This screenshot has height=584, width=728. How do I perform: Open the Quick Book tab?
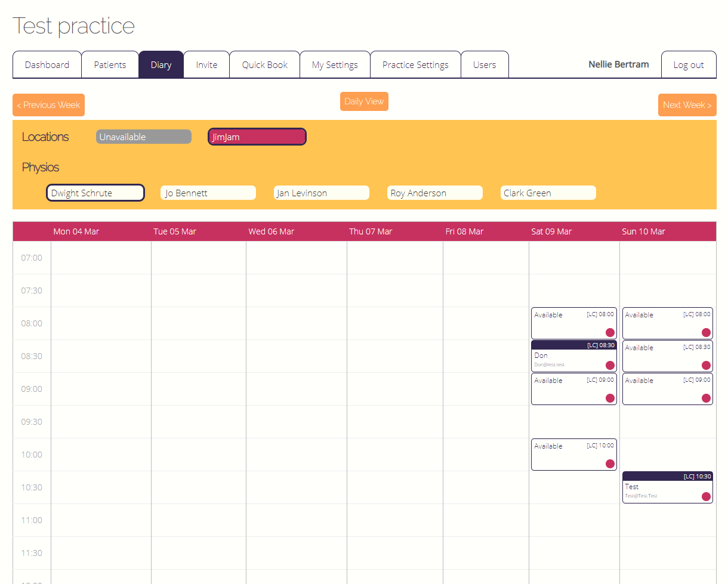pyautogui.click(x=265, y=64)
